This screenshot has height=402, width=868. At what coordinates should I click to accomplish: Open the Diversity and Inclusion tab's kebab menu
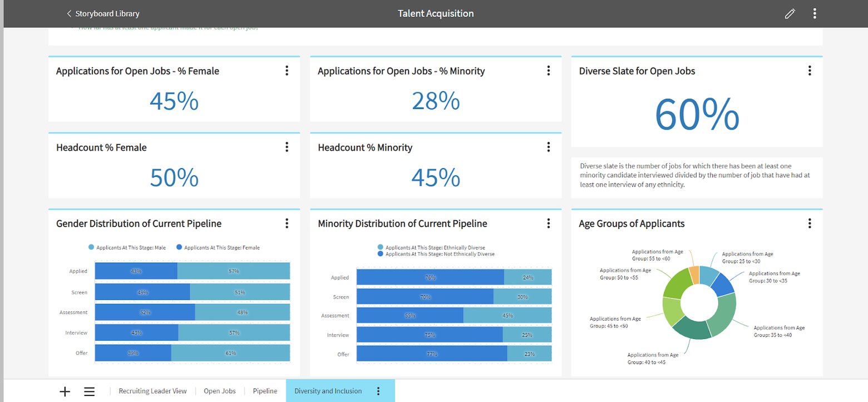coord(378,391)
